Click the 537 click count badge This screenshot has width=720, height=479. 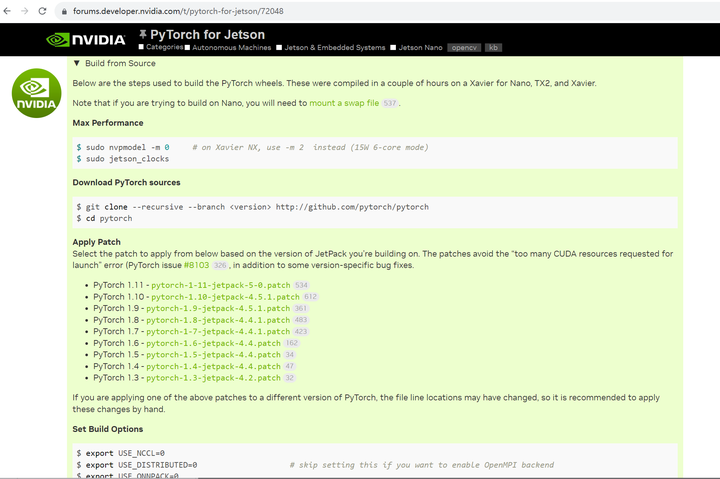pyautogui.click(x=390, y=103)
